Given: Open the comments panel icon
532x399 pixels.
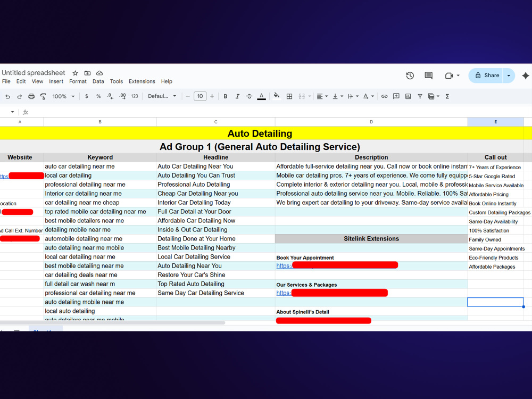Looking at the screenshot, I should click(428, 76).
